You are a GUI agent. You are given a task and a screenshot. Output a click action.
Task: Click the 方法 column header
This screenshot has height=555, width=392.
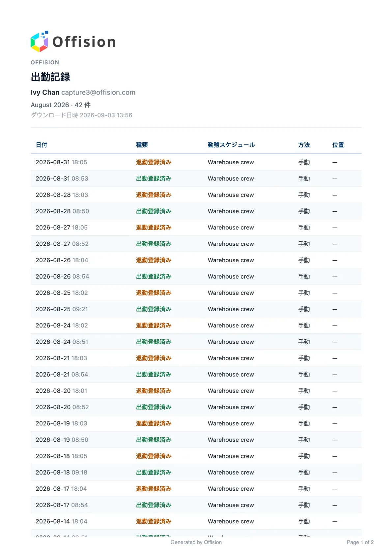click(304, 145)
